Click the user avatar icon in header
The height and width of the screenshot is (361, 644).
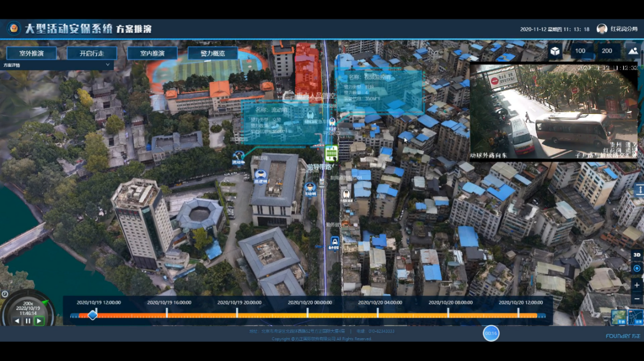602,29
